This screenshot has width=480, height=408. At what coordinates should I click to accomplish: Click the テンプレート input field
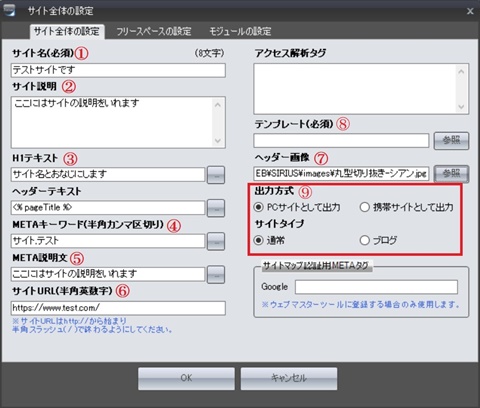point(341,140)
